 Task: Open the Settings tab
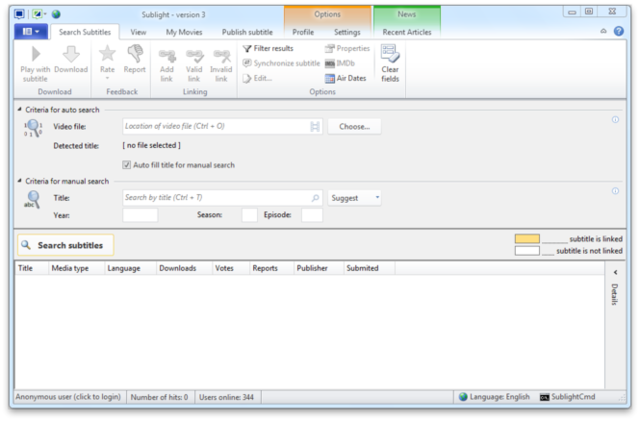tap(347, 32)
